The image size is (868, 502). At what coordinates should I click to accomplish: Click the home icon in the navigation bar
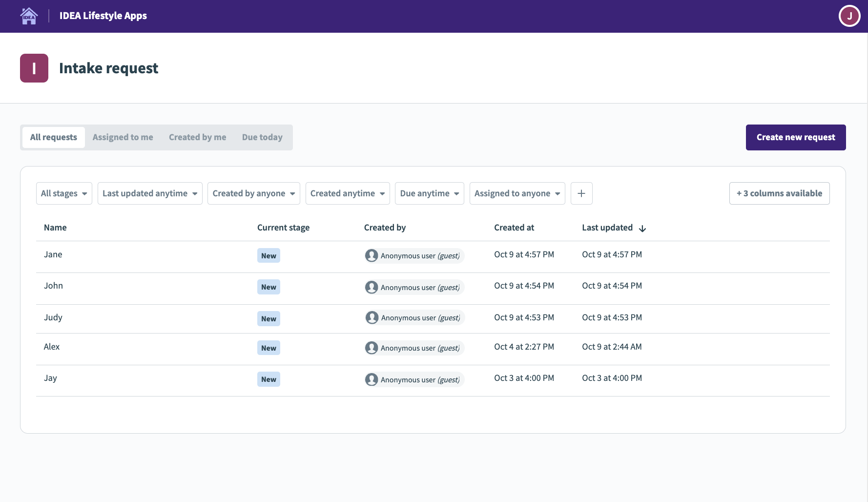pos(29,16)
